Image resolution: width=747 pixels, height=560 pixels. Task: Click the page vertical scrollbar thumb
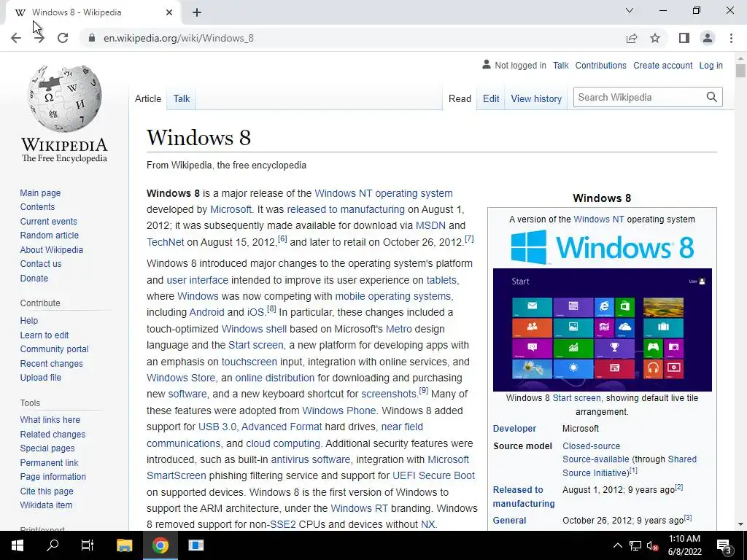pyautogui.click(x=740, y=71)
